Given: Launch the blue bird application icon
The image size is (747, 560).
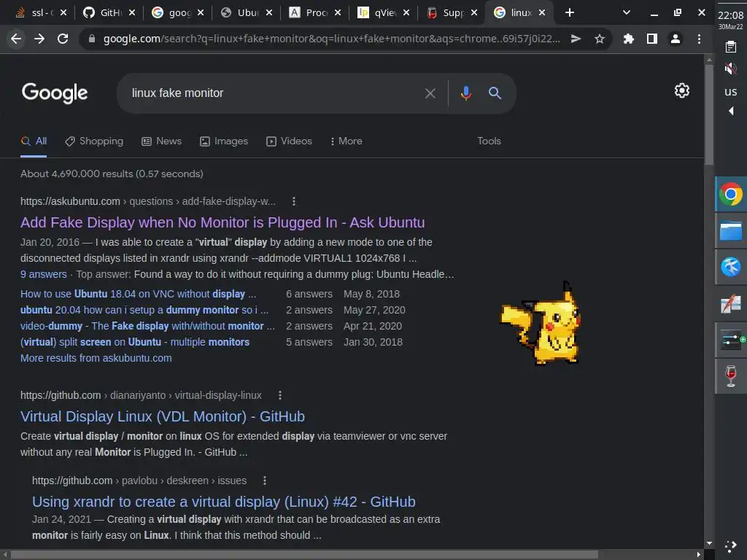Looking at the screenshot, I should 731,267.
